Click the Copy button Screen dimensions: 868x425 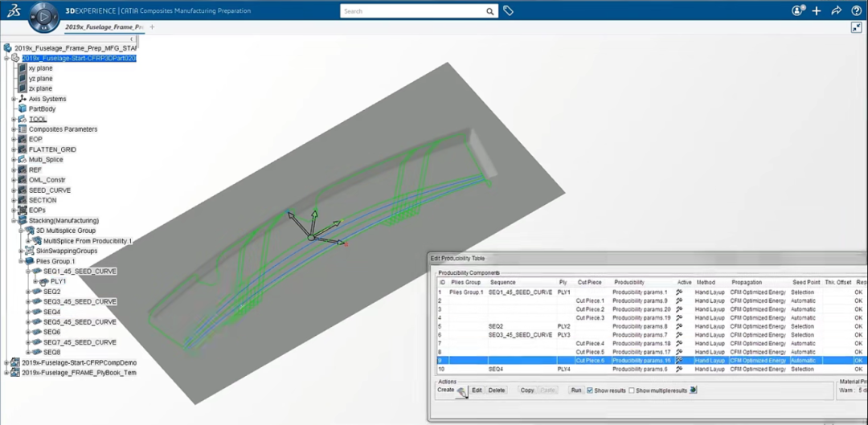527,390
